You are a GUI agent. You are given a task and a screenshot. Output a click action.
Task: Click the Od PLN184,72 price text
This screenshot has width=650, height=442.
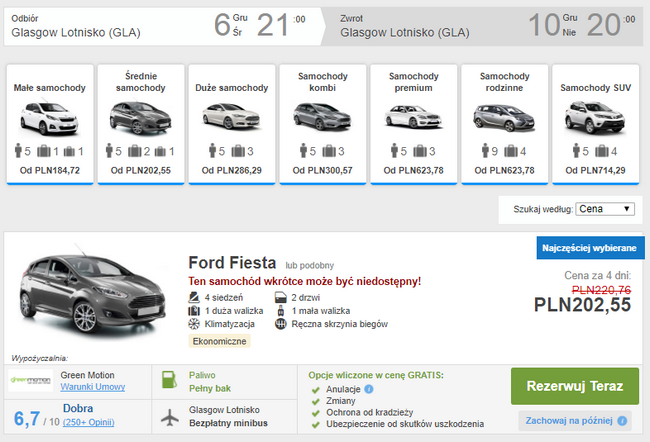pyautogui.click(x=50, y=170)
